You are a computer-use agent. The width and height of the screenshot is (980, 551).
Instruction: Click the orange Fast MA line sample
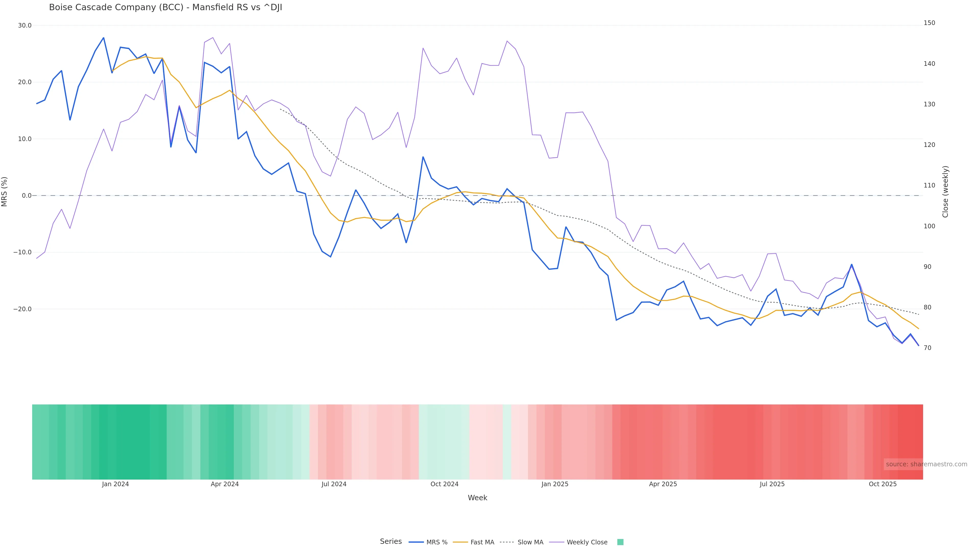point(460,542)
